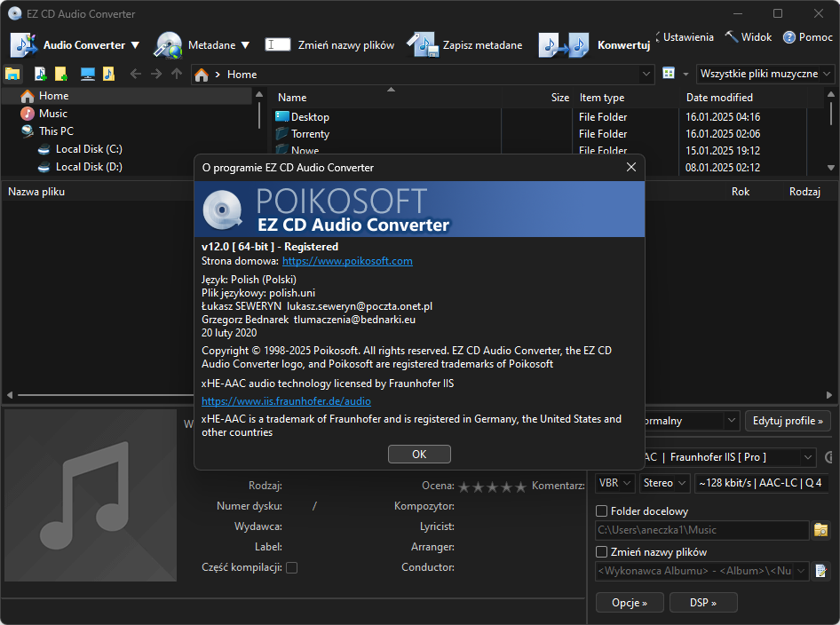
Task: Click the Zmień nazwy plików toolbar button
Action: 330,45
